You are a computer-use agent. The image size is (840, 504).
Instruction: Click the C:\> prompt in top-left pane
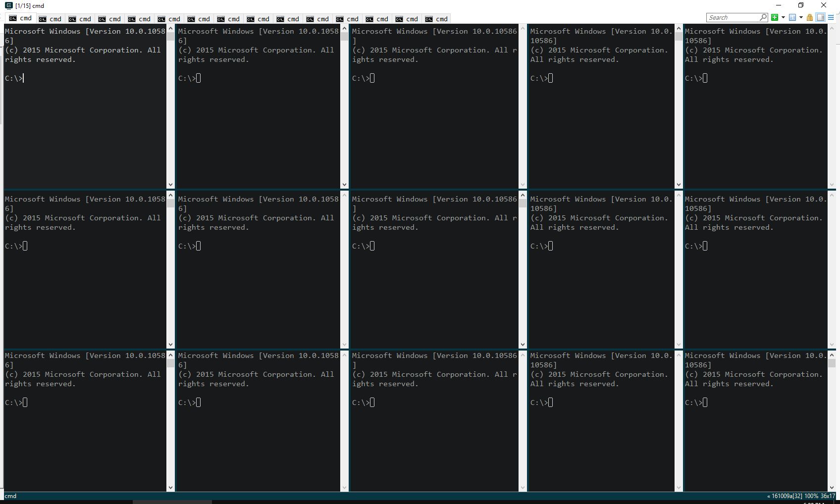pos(14,78)
